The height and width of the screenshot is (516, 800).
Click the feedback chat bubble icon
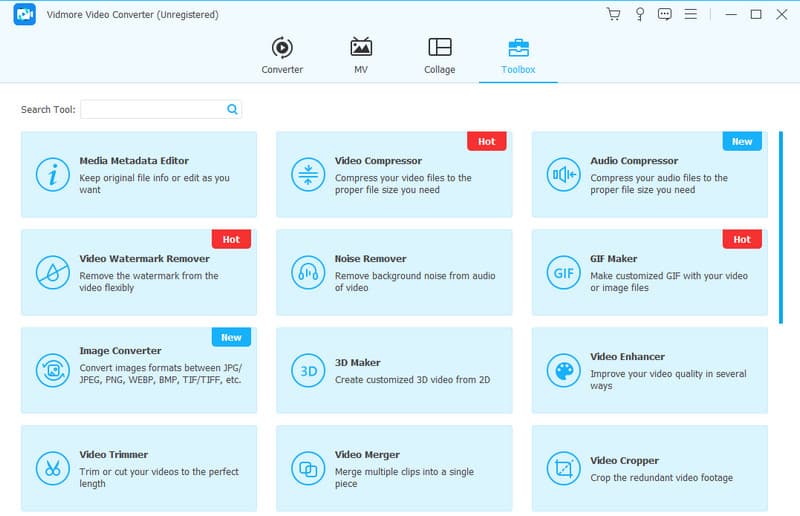[665, 14]
